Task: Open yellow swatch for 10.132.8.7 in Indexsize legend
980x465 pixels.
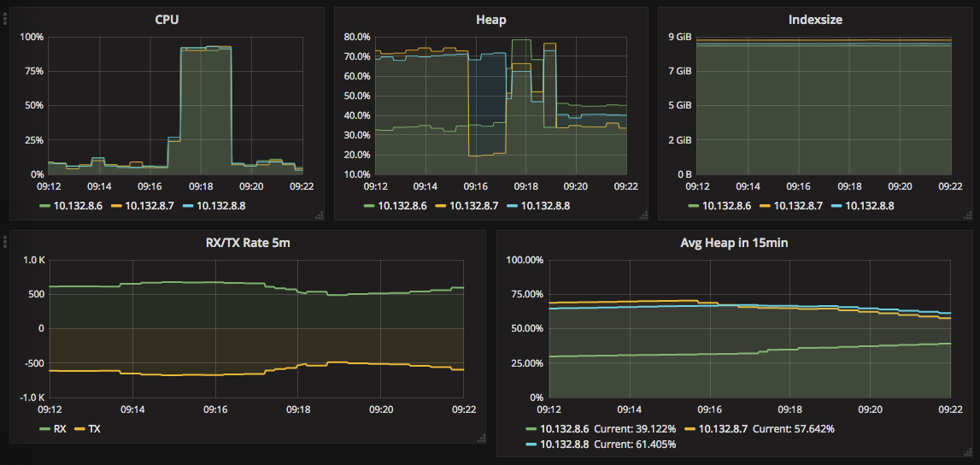Action: 765,206
